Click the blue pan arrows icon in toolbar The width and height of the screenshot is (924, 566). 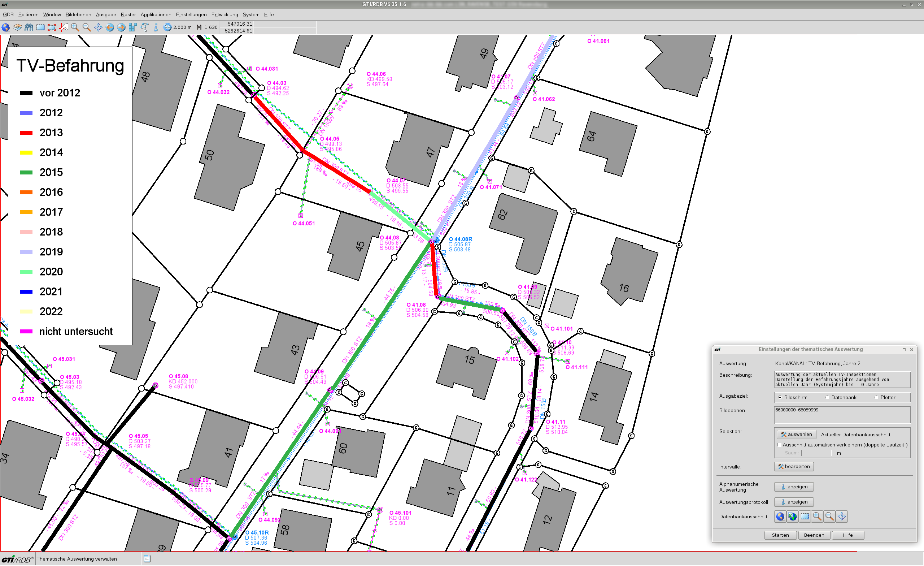click(98, 27)
